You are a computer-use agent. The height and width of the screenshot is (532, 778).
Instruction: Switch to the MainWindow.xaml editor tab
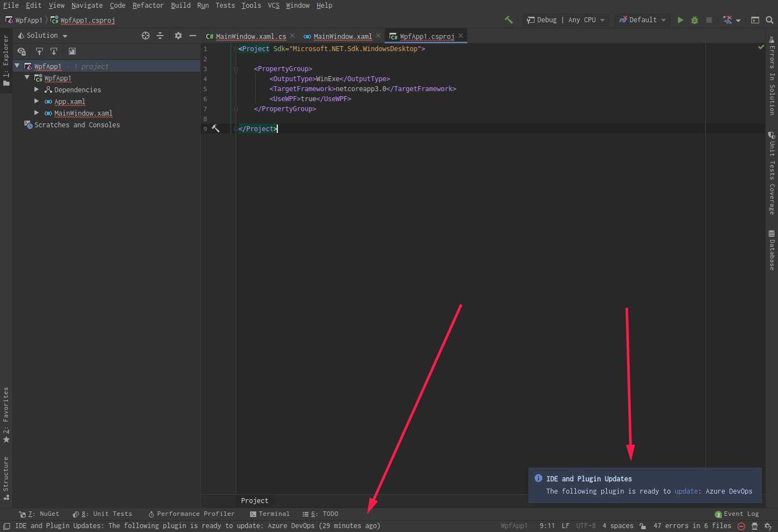tap(342, 37)
